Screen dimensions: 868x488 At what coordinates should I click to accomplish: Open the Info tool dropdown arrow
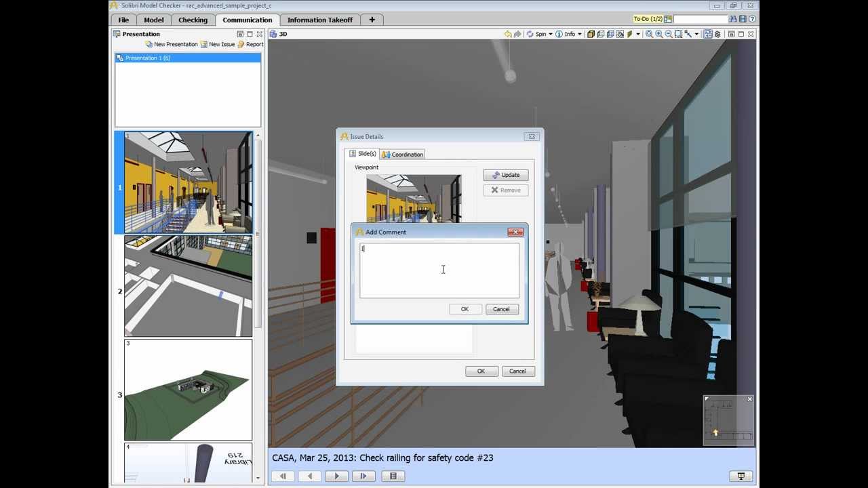580,34
